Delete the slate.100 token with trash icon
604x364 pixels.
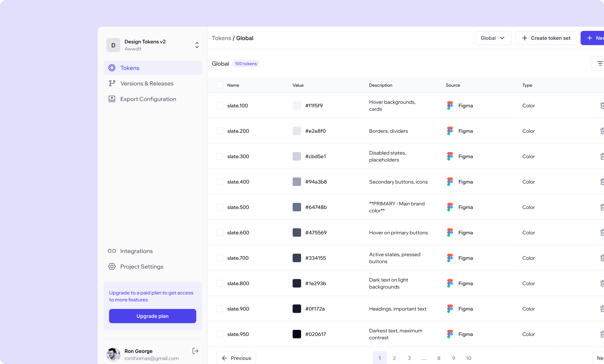click(x=602, y=106)
